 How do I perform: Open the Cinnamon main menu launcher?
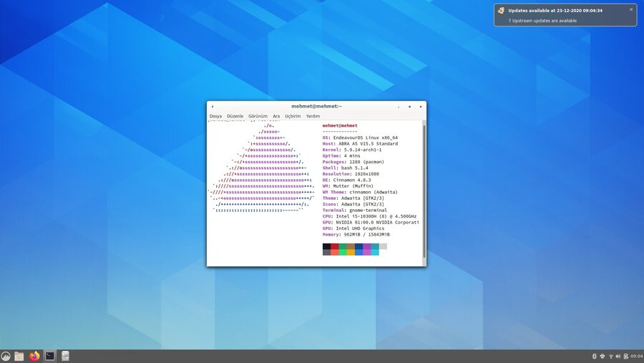point(6,356)
